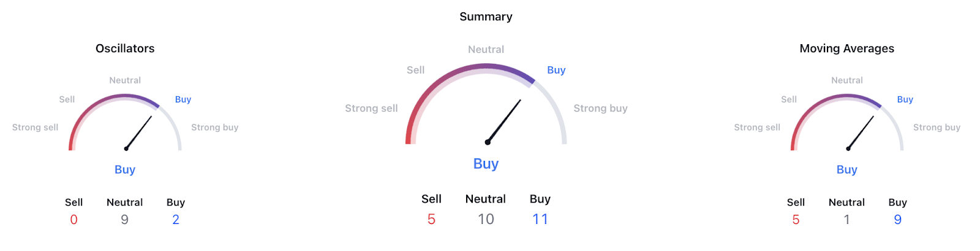This screenshot has width=980, height=251.
Task: Select the blue Buy rating below Oscillators gauge
Action: click(x=125, y=170)
